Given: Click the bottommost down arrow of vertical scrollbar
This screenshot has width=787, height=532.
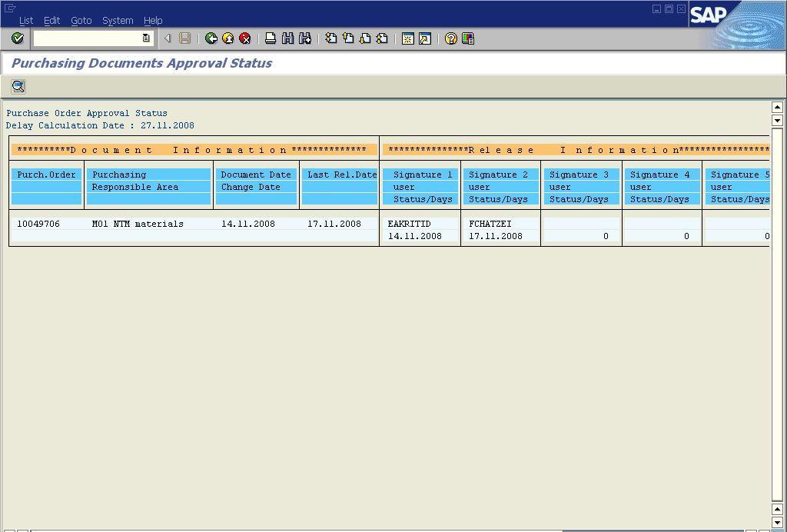Looking at the screenshot, I should coord(777,521).
